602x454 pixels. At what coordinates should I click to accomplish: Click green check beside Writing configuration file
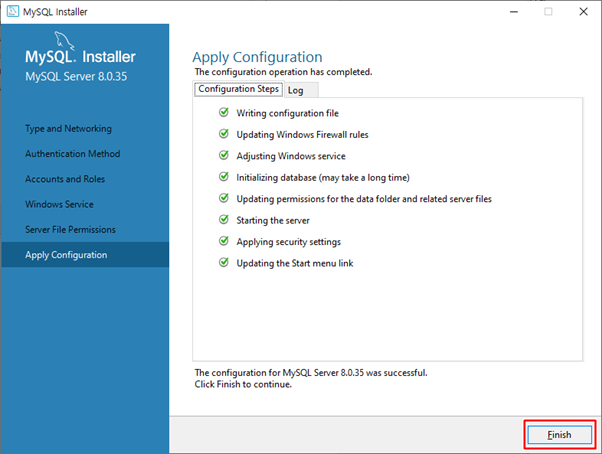[224, 112]
